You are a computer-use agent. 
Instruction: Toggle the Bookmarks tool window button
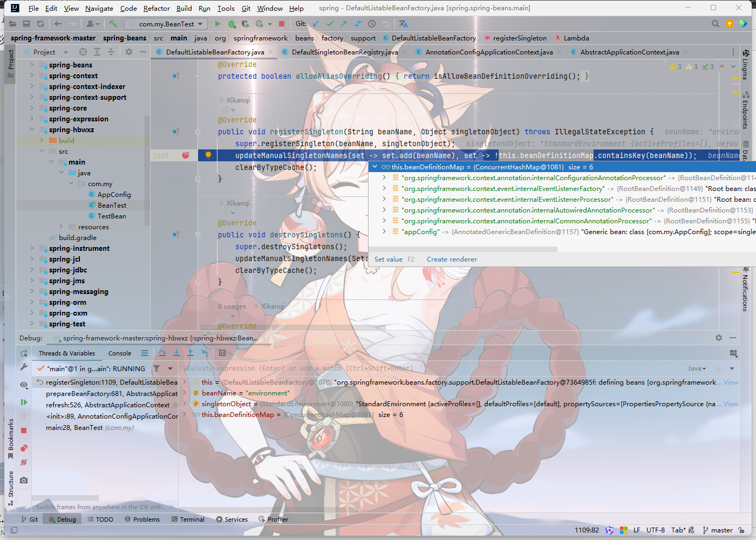coord(10,439)
